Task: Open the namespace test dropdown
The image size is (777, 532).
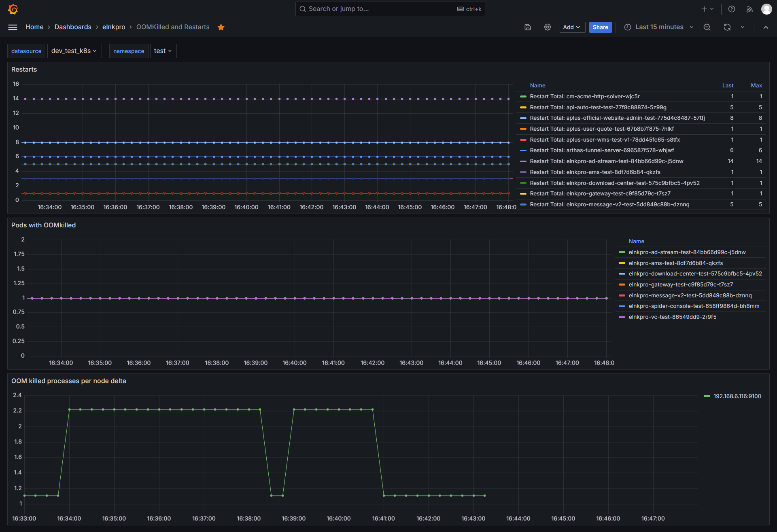Action: (163, 51)
